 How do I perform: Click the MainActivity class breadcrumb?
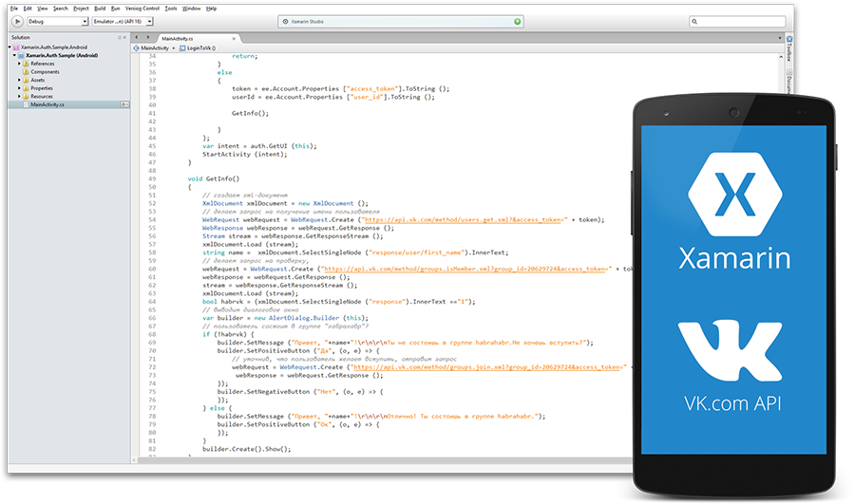point(151,48)
